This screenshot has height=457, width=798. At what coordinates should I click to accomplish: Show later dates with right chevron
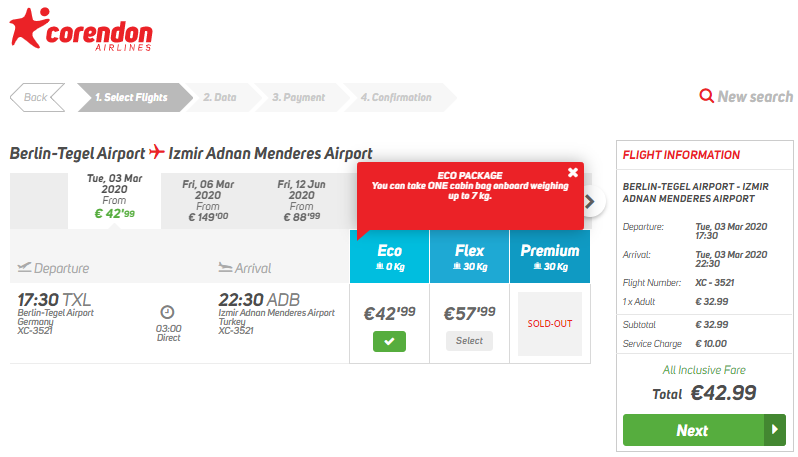[590, 202]
